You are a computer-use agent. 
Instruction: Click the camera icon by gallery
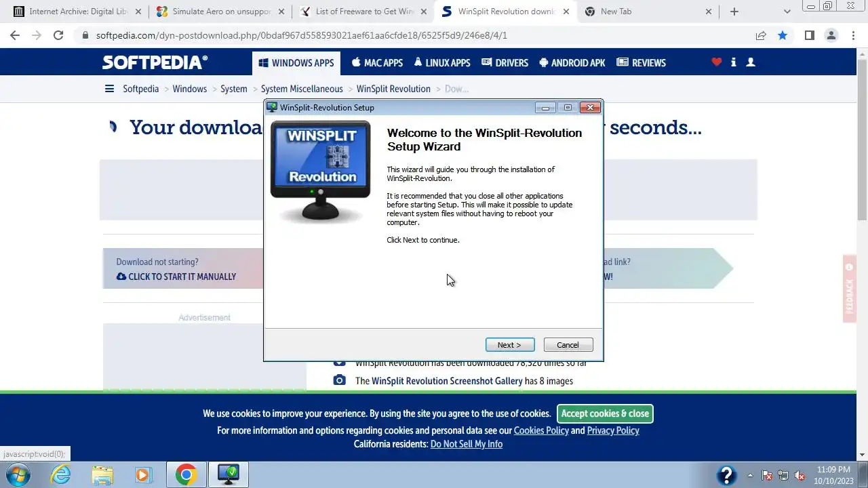point(340,380)
